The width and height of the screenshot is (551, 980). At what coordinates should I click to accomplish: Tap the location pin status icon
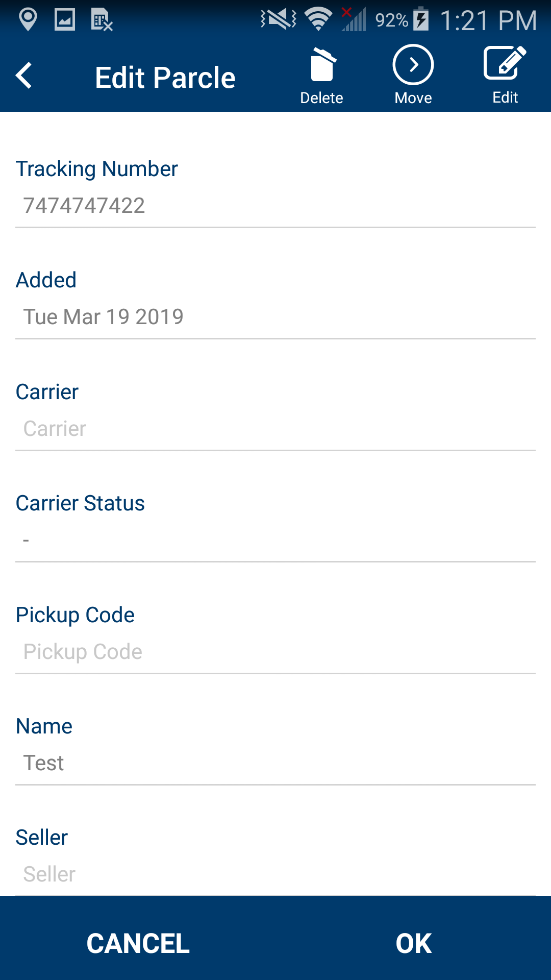tap(28, 20)
